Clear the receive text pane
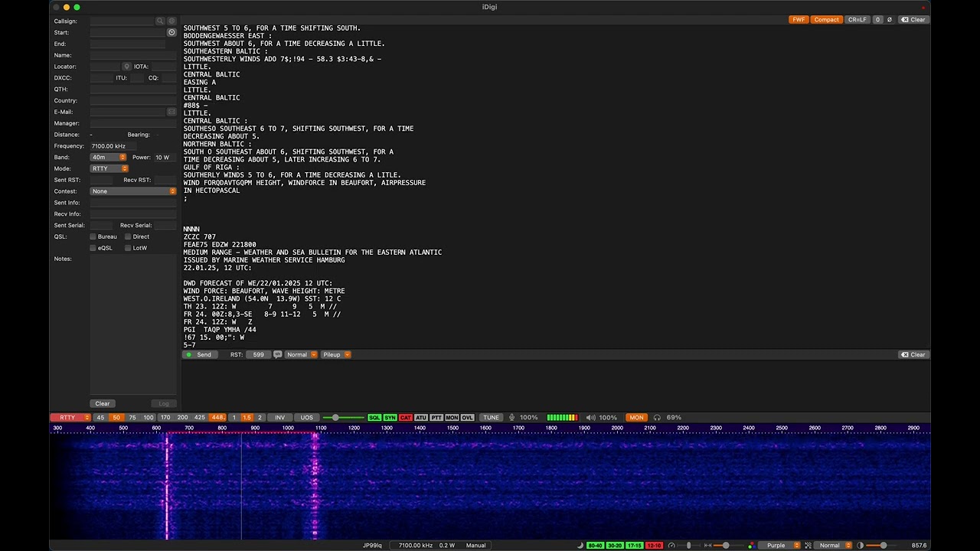This screenshot has height=551, width=980. coord(913,20)
